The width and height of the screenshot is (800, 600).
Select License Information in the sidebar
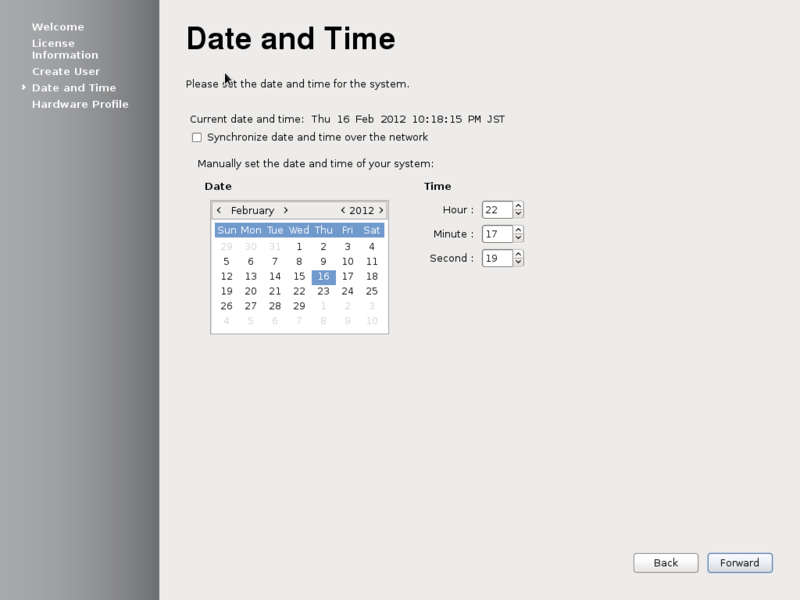tap(65, 49)
